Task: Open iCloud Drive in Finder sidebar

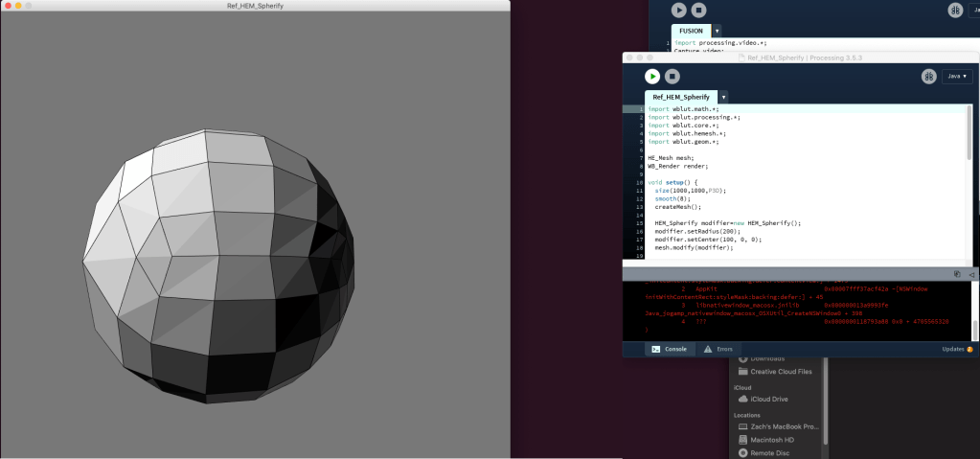Action: click(769, 399)
